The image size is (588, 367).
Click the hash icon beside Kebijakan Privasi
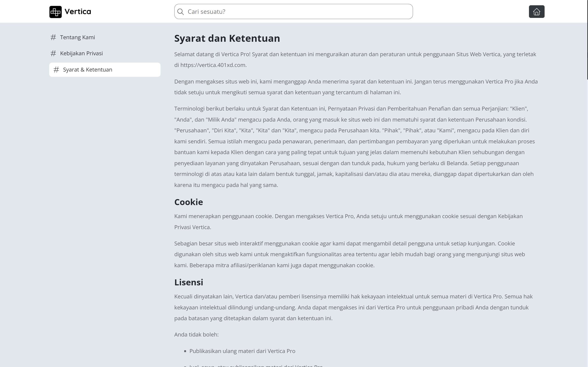click(x=53, y=53)
